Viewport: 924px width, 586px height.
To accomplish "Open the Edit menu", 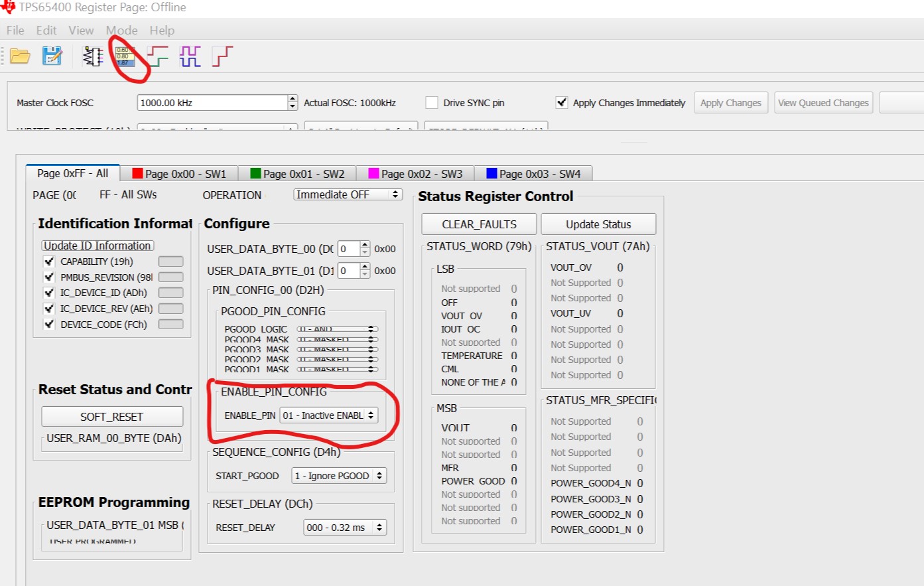I will [x=46, y=31].
